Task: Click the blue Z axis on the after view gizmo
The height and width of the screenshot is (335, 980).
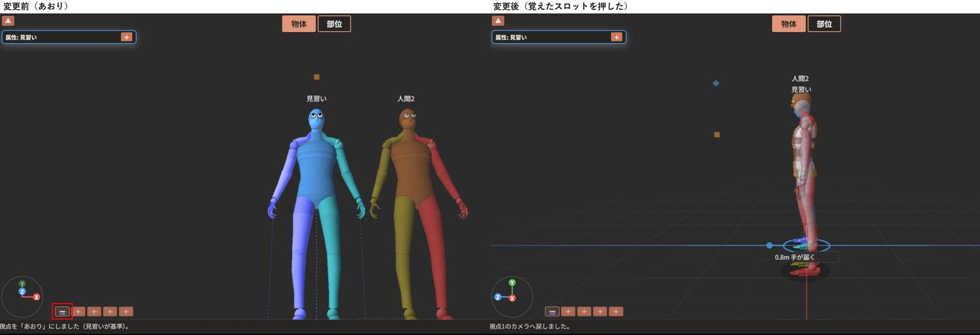Action: click(498, 296)
